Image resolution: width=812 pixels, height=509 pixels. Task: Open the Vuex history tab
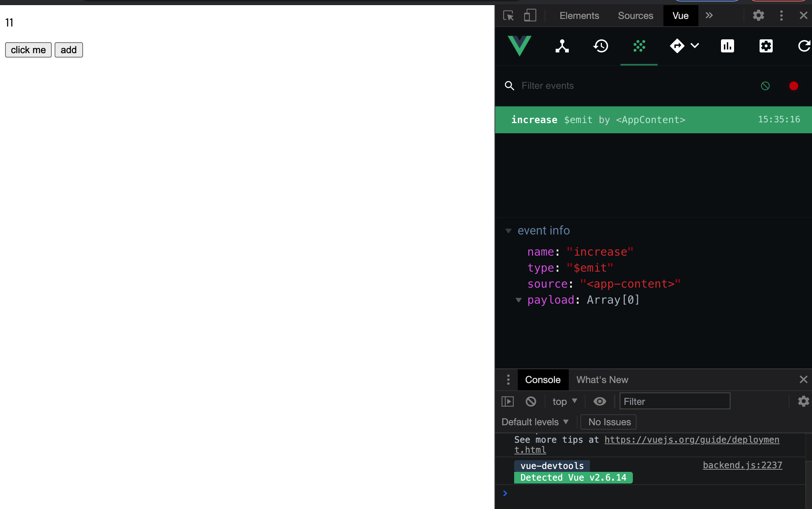pyautogui.click(x=601, y=46)
